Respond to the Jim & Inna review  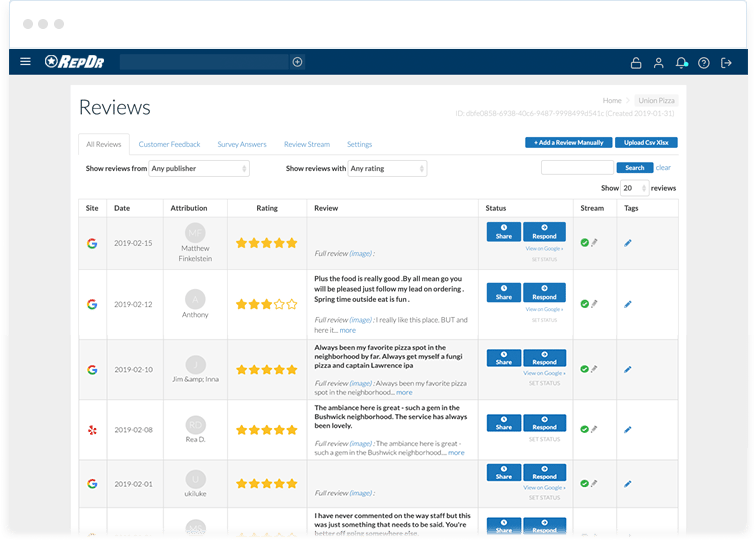544,358
